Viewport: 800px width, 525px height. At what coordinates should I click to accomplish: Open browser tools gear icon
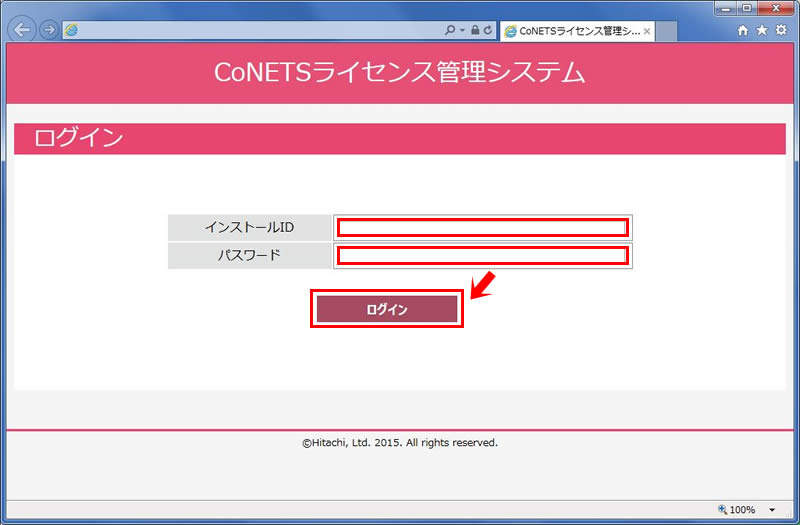click(781, 30)
